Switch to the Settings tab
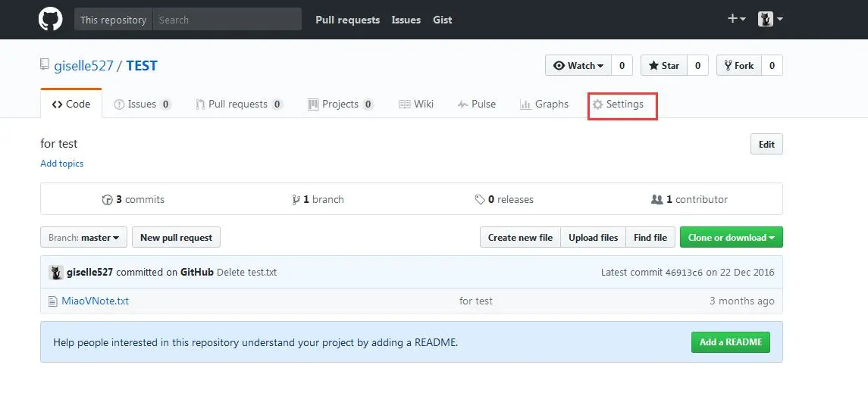 (x=618, y=104)
